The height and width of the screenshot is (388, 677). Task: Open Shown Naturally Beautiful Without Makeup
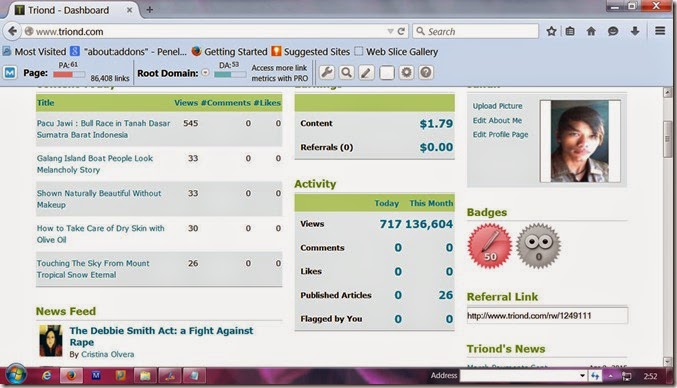[x=99, y=199]
